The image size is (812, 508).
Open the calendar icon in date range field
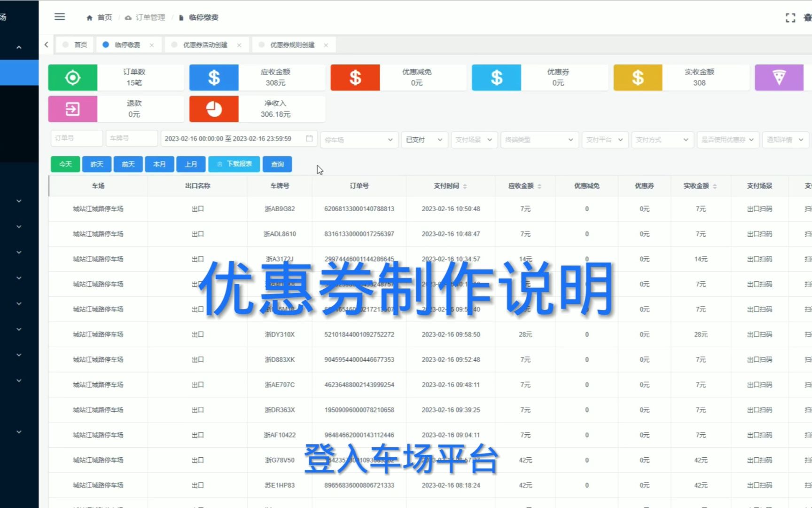(309, 138)
